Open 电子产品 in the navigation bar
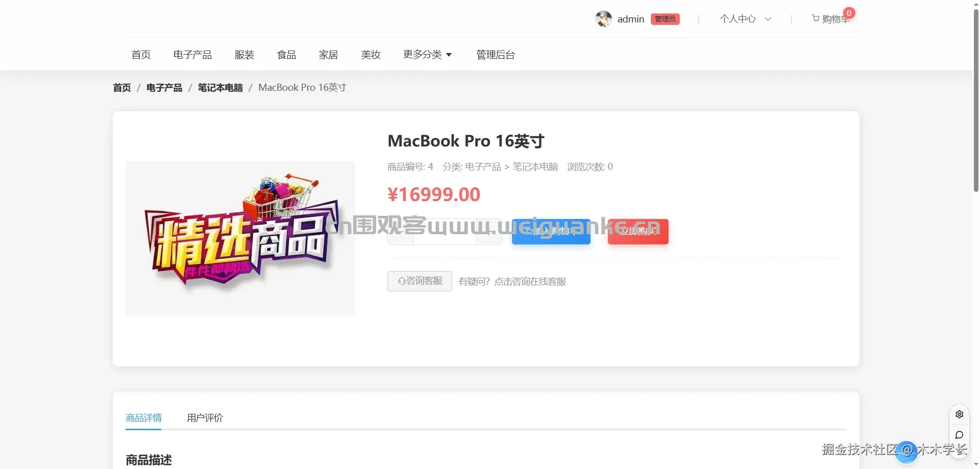The image size is (980, 469). click(192, 55)
